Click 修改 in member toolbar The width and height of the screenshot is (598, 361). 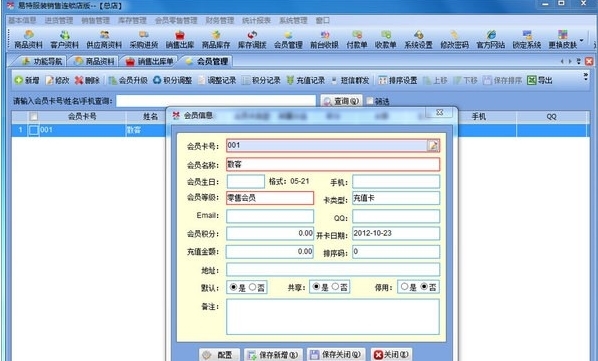coord(58,80)
